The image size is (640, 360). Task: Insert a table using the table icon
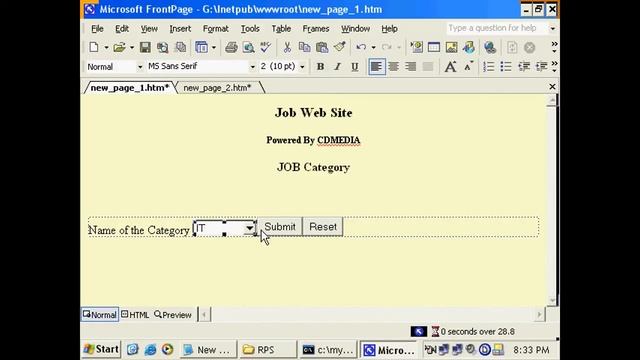434,47
